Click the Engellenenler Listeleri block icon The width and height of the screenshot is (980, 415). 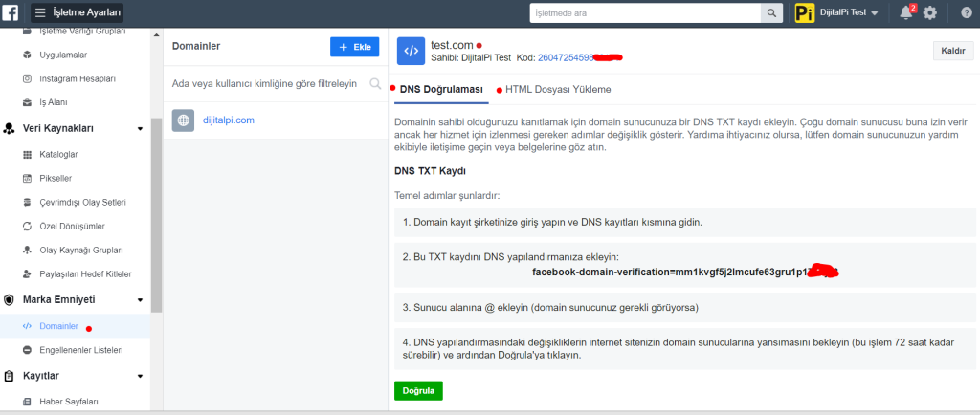tap(27, 350)
